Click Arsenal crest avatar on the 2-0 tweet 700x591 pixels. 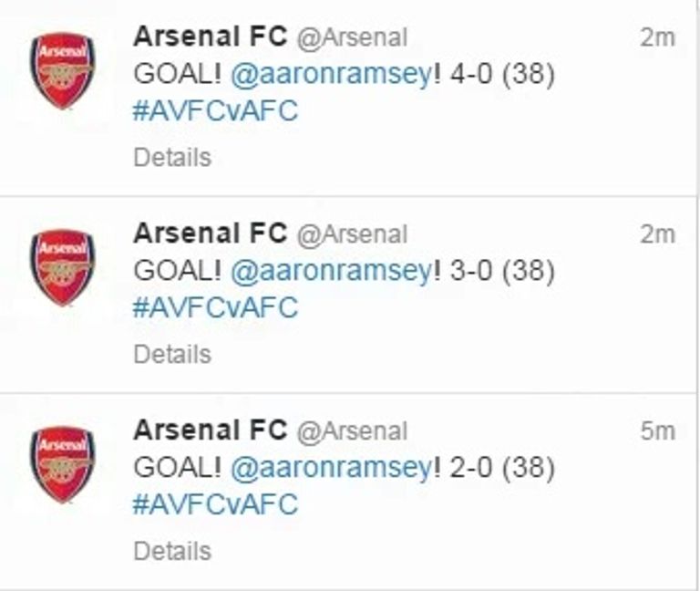(x=62, y=464)
